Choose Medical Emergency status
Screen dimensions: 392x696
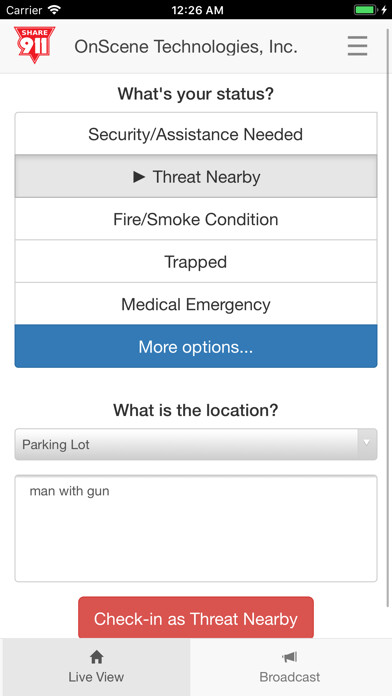[x=196, y=304]
